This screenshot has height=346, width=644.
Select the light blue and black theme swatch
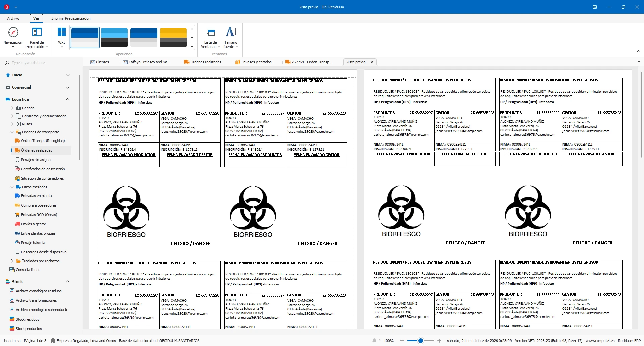[114, 38]
